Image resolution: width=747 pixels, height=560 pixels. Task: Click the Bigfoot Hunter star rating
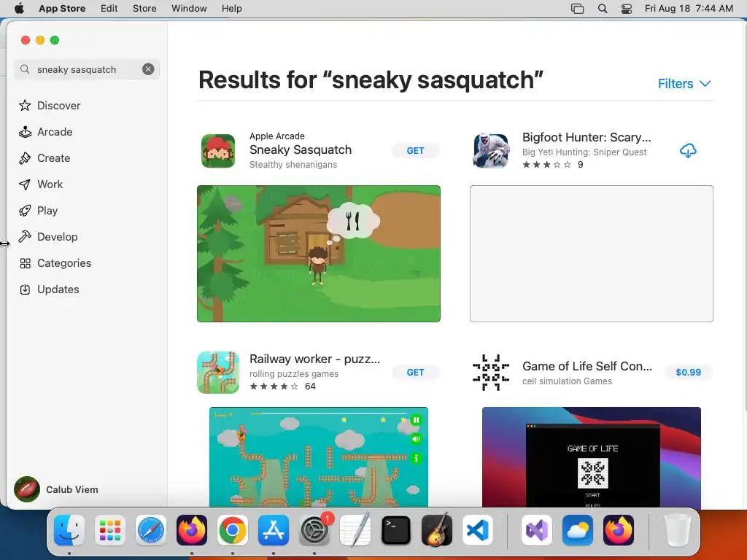(546, 165)
